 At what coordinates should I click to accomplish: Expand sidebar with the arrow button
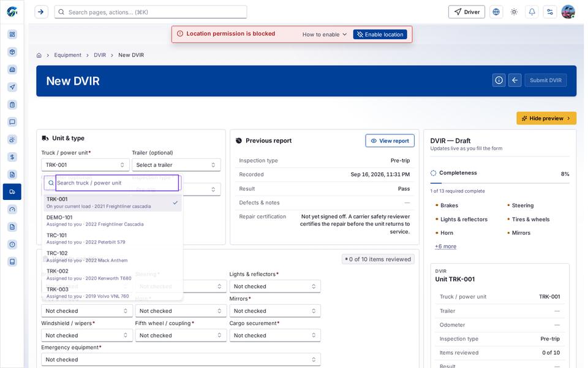(41, 12)
